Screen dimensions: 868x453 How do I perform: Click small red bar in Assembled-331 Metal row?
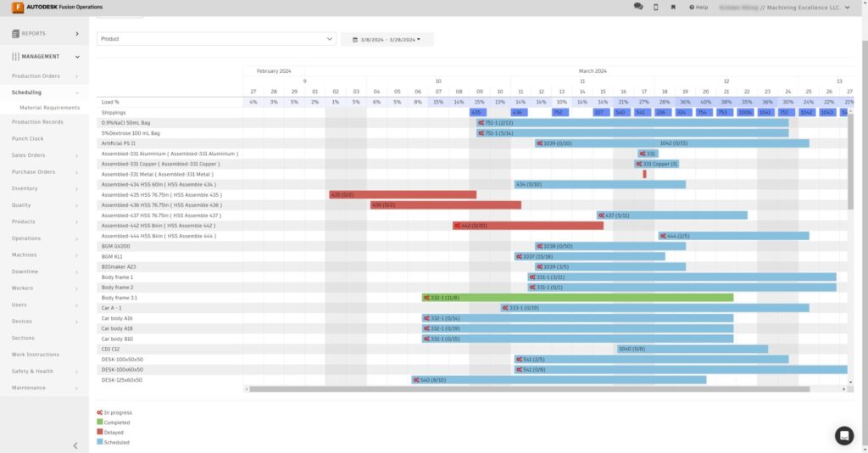pos(644,174)
